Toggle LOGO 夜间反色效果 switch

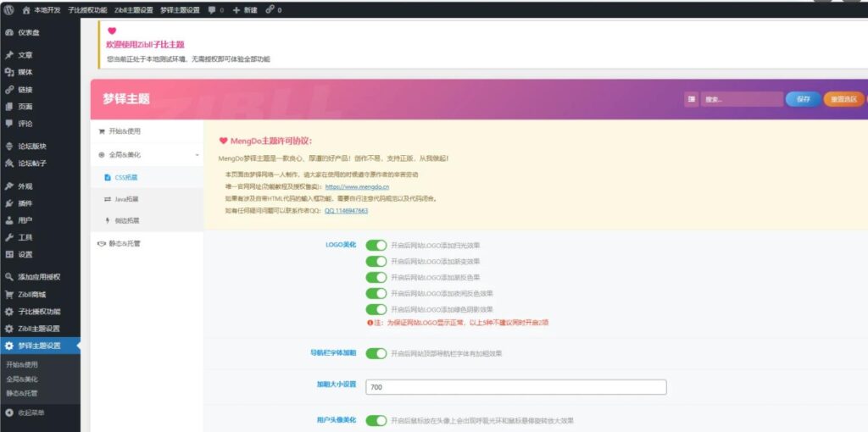[x=376, y=293]
